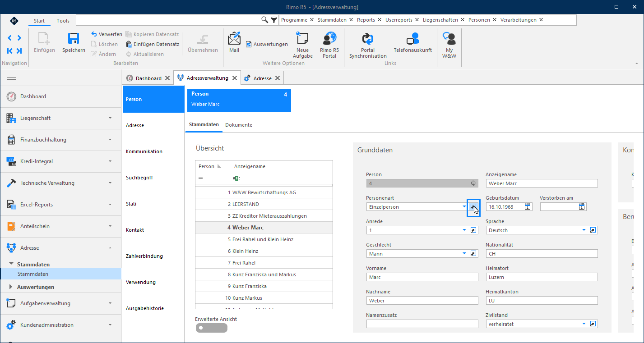The width and height of the screenshot is (644, 343).
Task: Jump to first record
Action: [x=9, y=51]
